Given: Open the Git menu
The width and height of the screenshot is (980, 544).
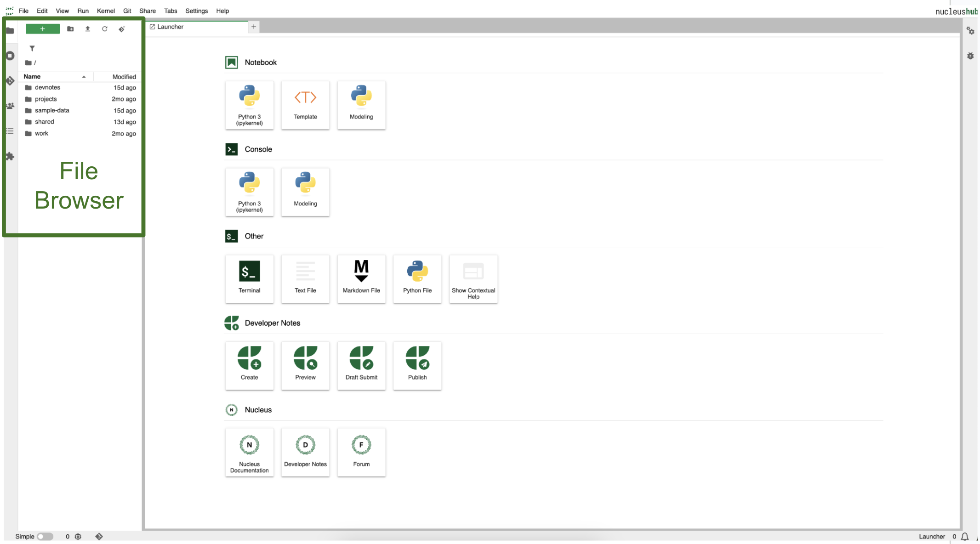Looking at the screenshot, I should click(127, 11).
